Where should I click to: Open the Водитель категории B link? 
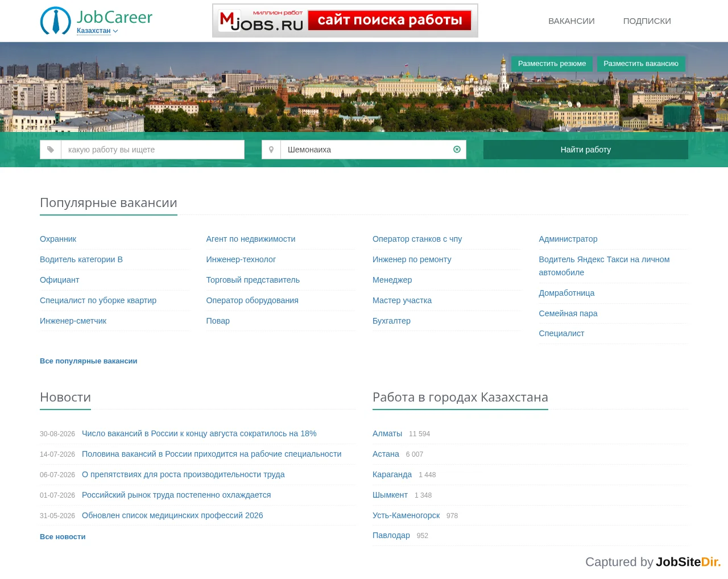(81, 259)
